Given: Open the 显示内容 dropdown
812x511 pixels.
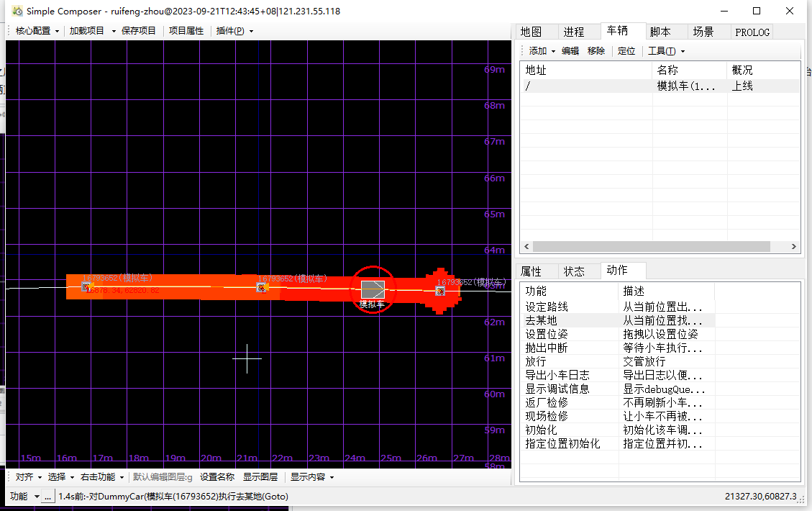Looking at the screenshot, I should click(x=312, y=477).
